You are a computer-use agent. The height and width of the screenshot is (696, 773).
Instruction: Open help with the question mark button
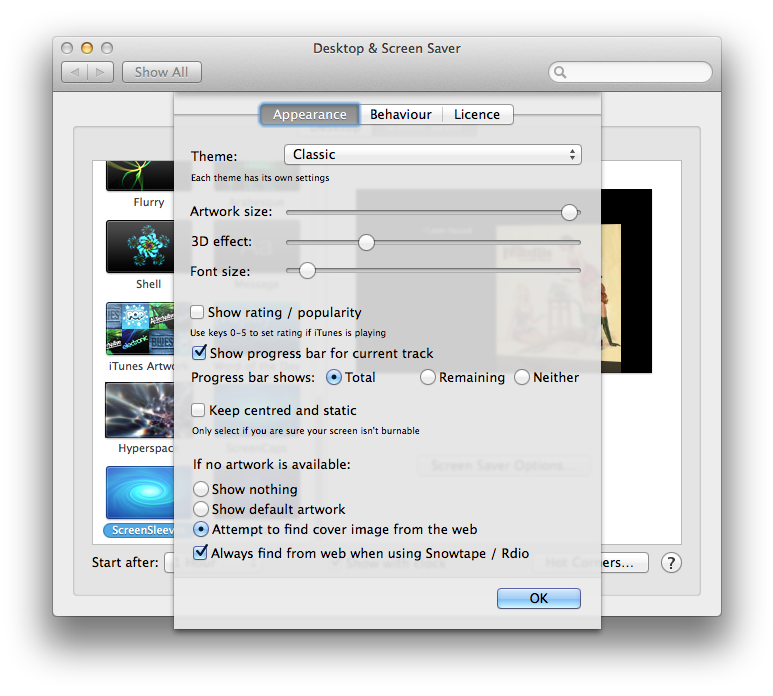[671, 562]
